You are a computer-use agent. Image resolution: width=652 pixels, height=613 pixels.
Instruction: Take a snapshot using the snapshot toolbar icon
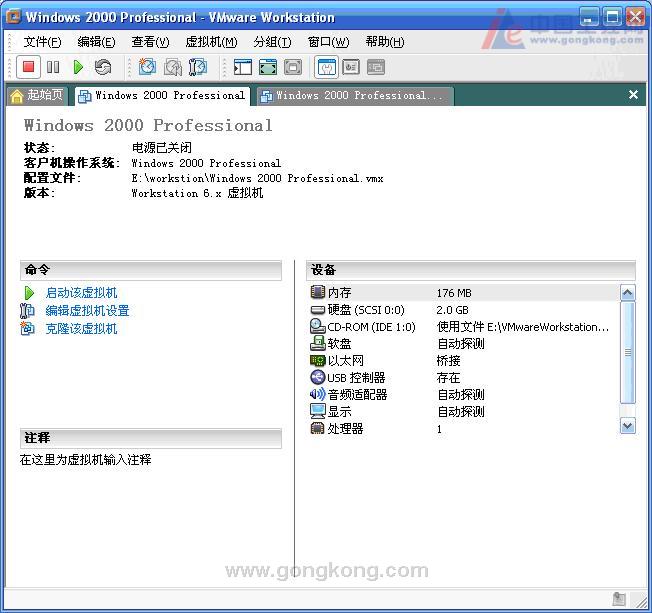click(x=147, y=67)
